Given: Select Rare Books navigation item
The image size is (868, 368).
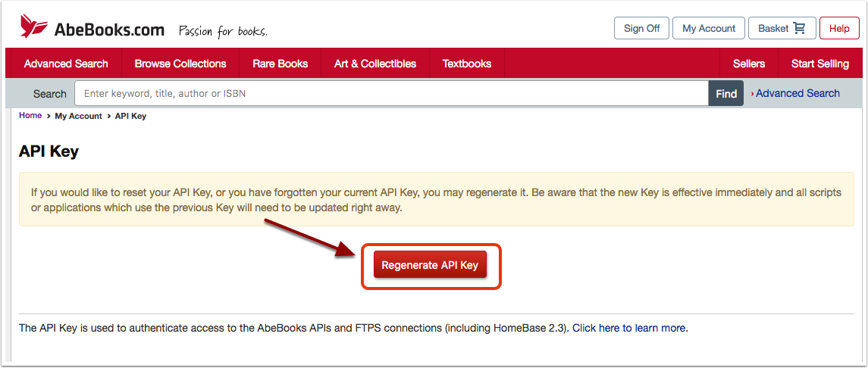Looking at the screenshot, I should 280,64.
